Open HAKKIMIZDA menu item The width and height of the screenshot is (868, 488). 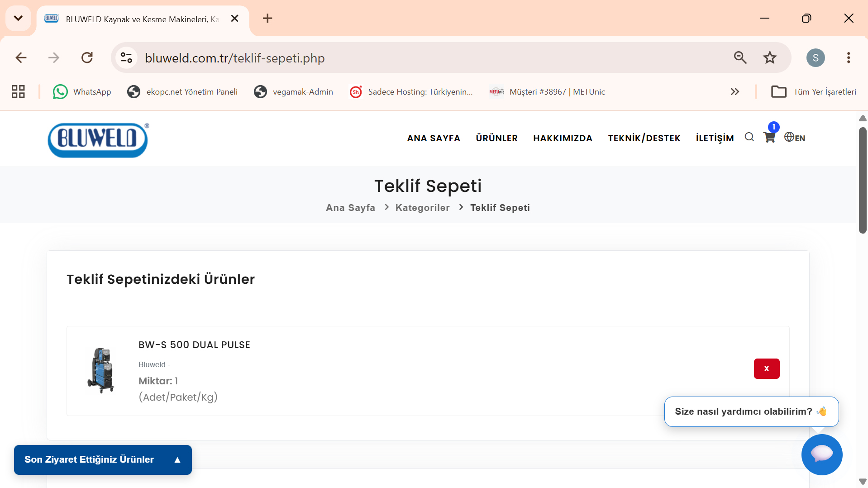(563, 139)
